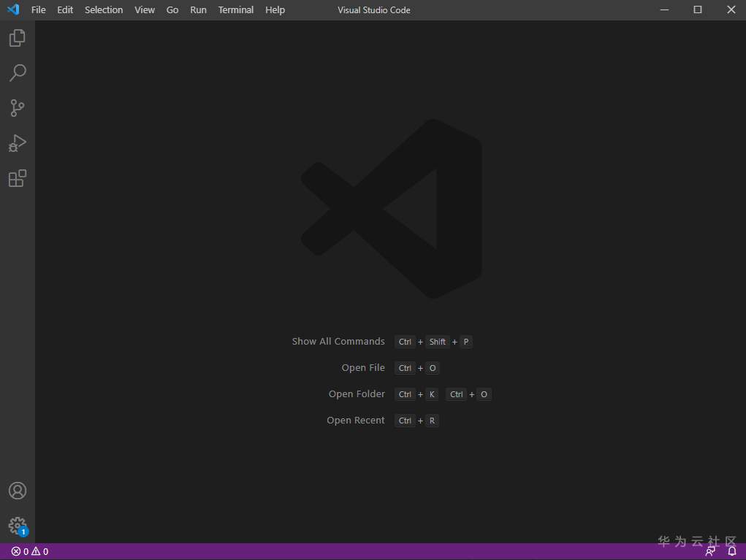Open the File menu
Screen dimensions: 746x560
coord(39,10)
